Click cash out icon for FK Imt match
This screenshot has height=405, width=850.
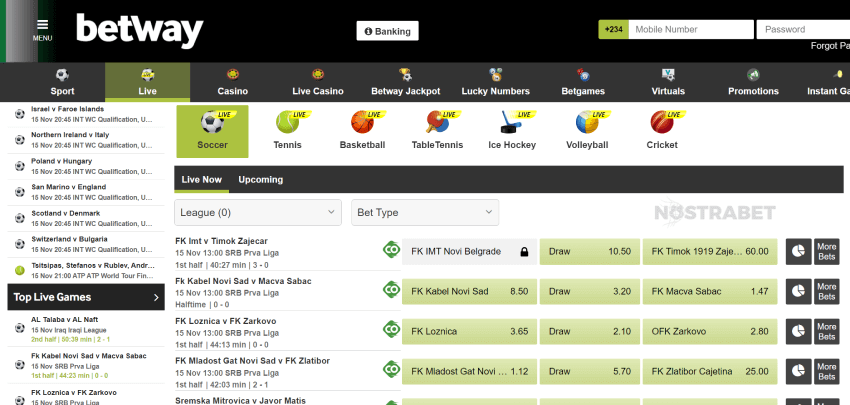coord(391,249)
